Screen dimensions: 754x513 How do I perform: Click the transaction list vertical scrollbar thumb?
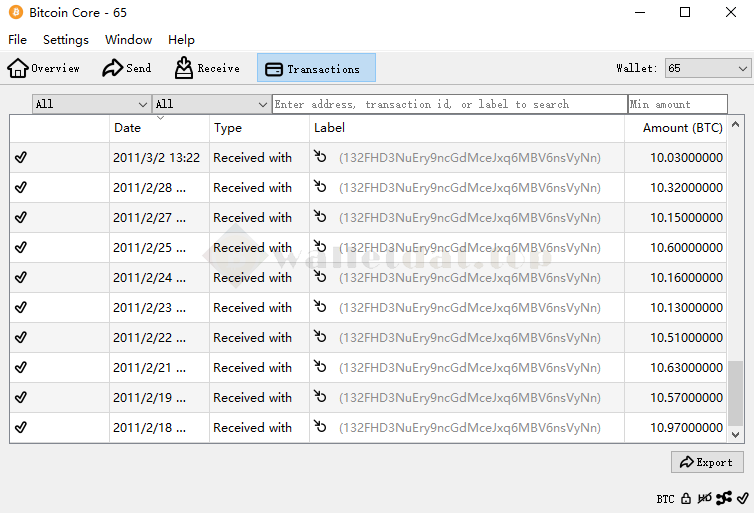tap(736, 393)
